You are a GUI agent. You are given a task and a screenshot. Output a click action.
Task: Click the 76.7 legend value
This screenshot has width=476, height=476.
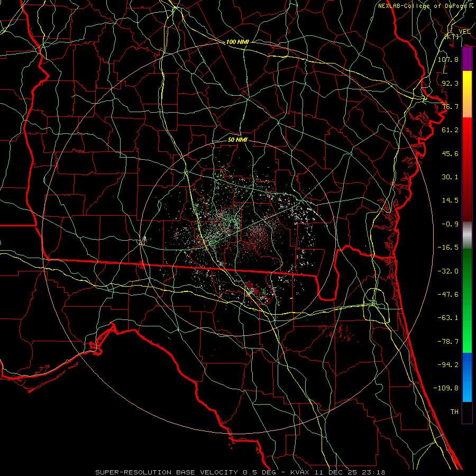pos(450,106)
